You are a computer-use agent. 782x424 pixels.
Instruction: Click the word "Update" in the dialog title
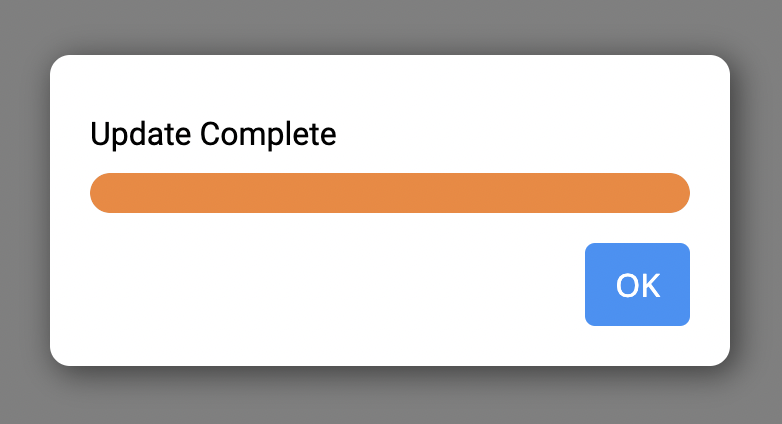pyautogui.click(x=141, y=134)
